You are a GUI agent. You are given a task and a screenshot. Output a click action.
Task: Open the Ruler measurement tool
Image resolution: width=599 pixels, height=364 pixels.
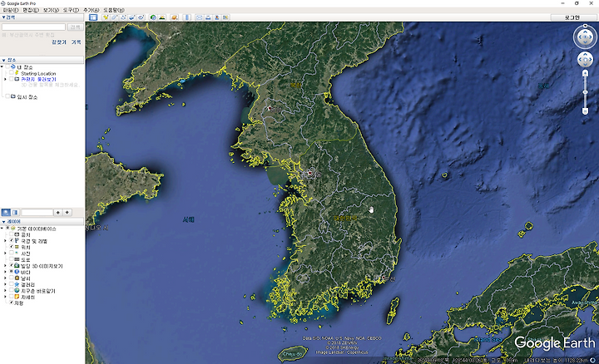187,17
